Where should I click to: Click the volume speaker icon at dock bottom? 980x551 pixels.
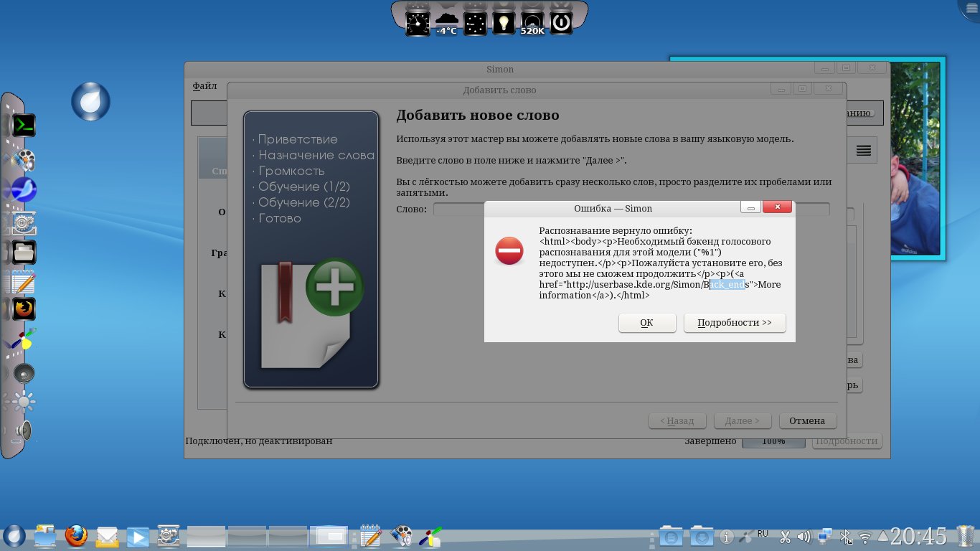(x=24, y=430)
